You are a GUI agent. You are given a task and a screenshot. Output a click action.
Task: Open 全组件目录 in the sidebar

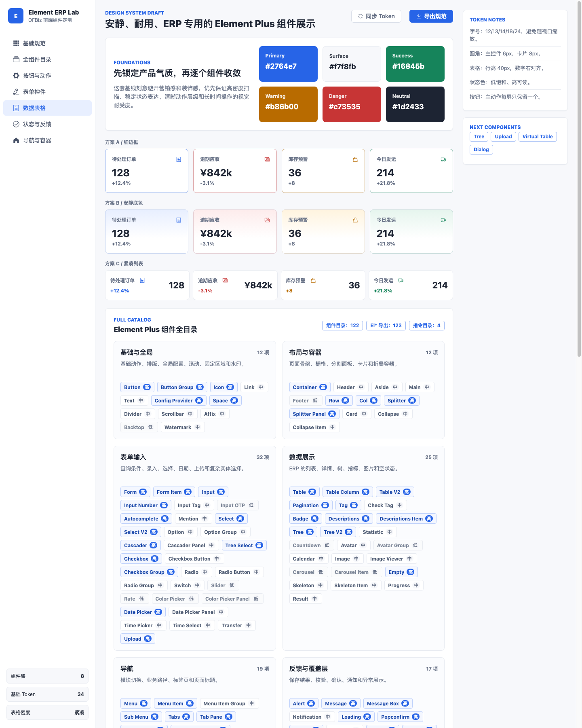(47, 59)
